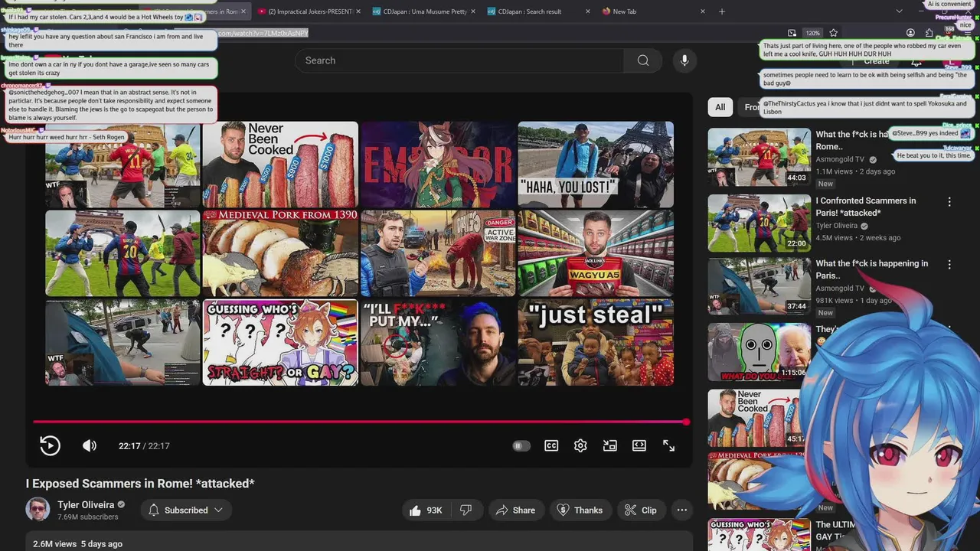980x551 pixels.
Task: Click title I Exposed Scammers in Rome
Action: 140,484
